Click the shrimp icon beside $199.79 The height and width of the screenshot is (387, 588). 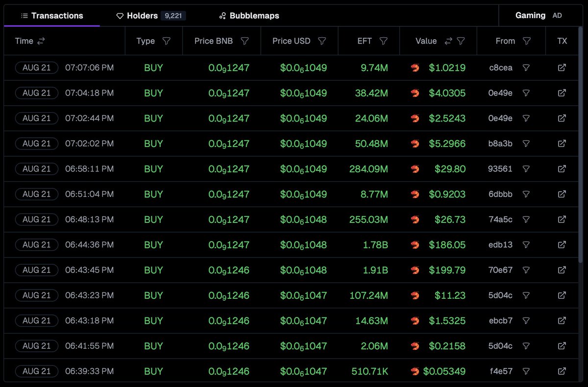click(x=415, y=270)
